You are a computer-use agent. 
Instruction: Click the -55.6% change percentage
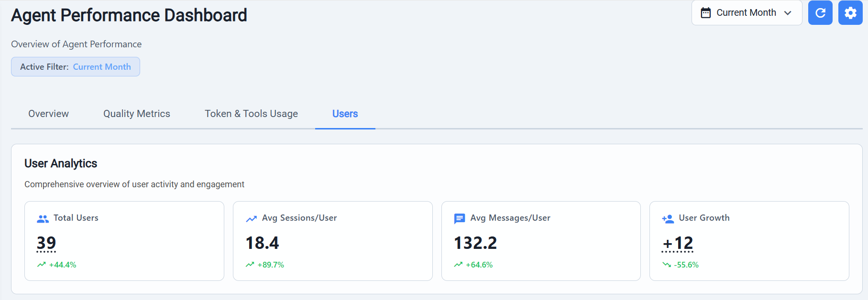click(x=686, y=265)
